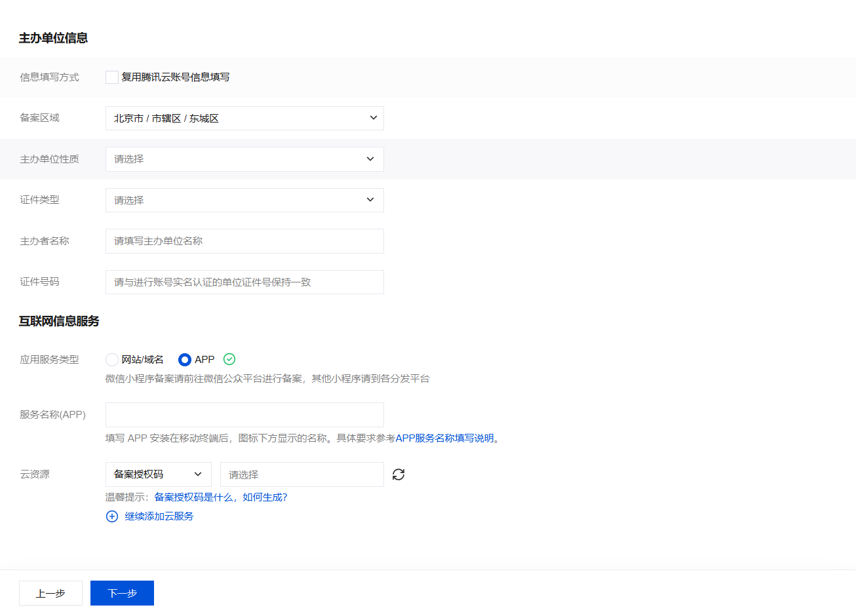The height and width of the screenshot is (616, 856).
Task: Click the cloud resource 请选择 field
Action: [x=302, y=474]
